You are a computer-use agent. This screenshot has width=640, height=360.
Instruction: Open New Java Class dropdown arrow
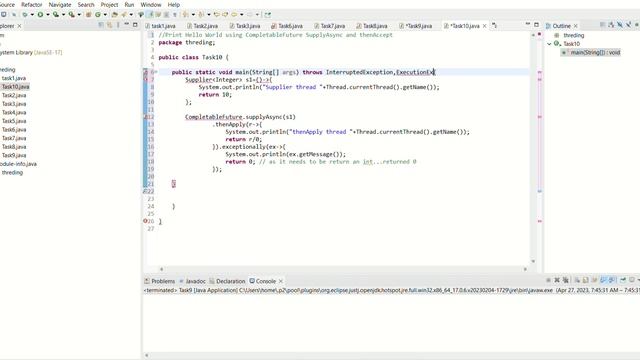(105, 15)
